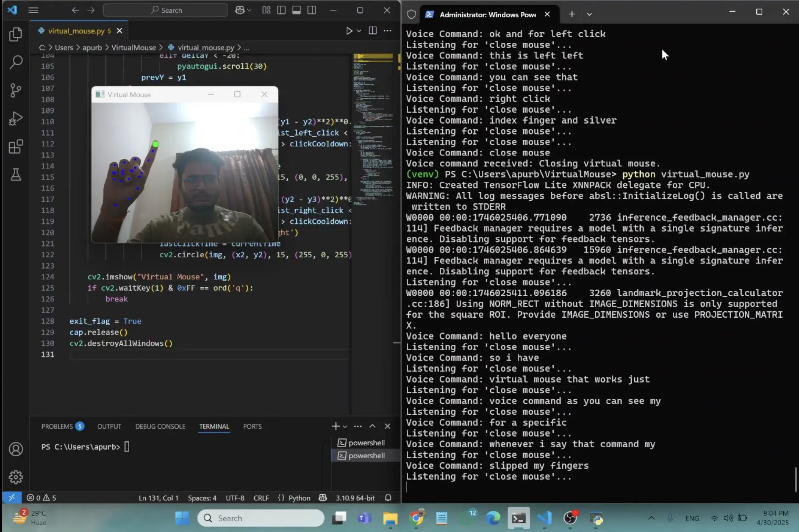The image size is (799, 532).
Task: Expand the run options dropdown arrow
Action: [359, 31]
